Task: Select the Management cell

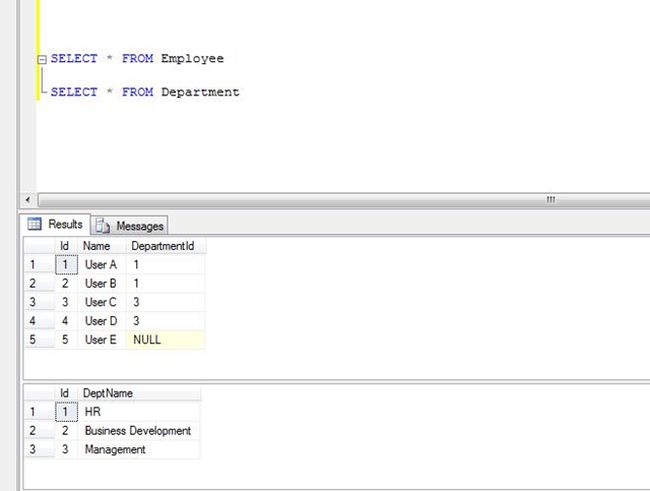Action: [x=139, y=450]
